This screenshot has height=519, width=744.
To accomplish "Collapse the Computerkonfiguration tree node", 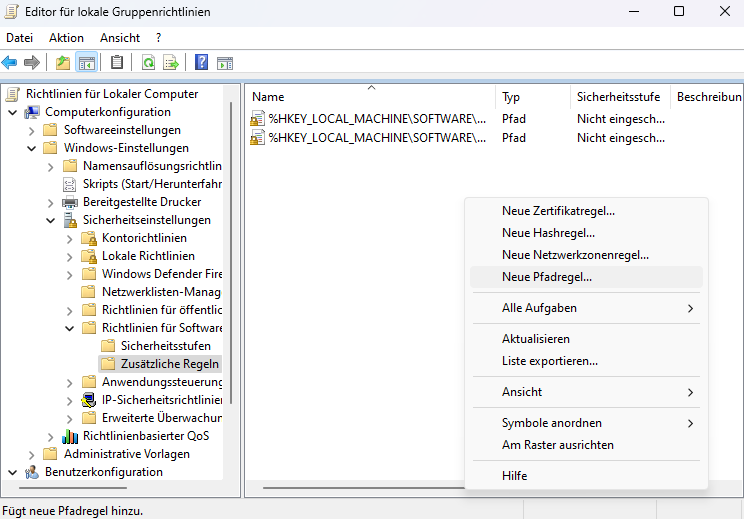I will (12, 112).
